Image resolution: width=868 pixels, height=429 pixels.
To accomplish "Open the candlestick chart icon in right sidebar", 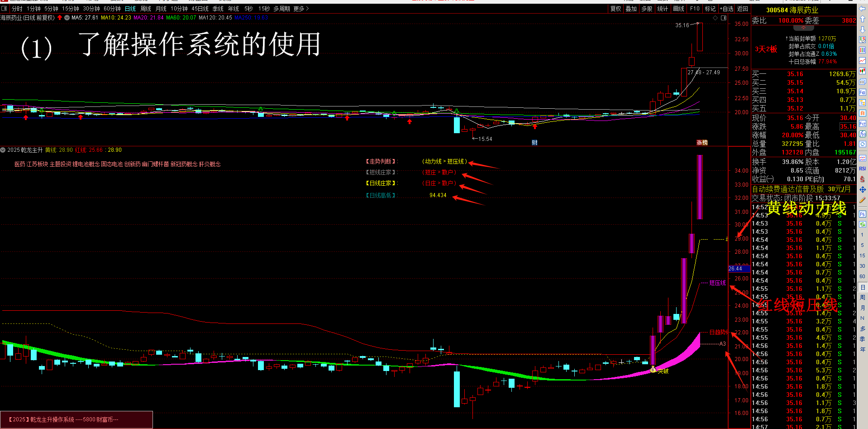I will (x=863, y=71).
